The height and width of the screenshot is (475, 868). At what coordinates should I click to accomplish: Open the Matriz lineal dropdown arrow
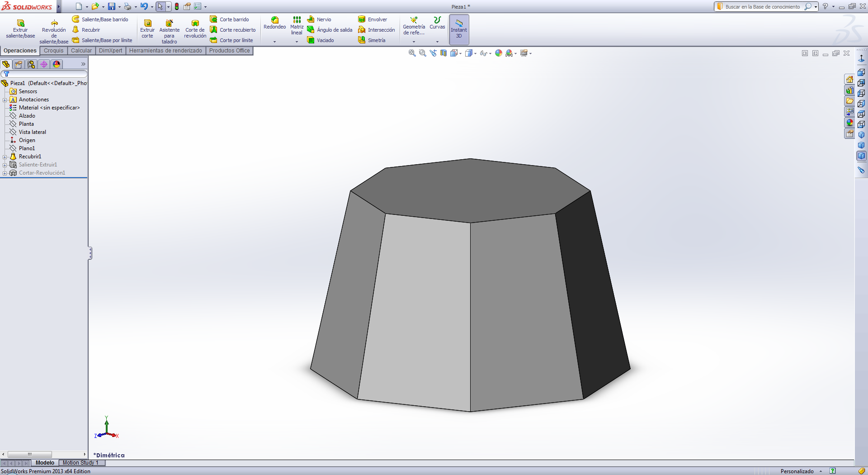point(297,42)
